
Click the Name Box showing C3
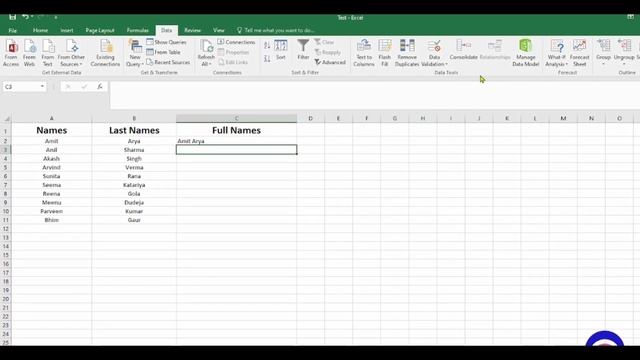(21, 87)
